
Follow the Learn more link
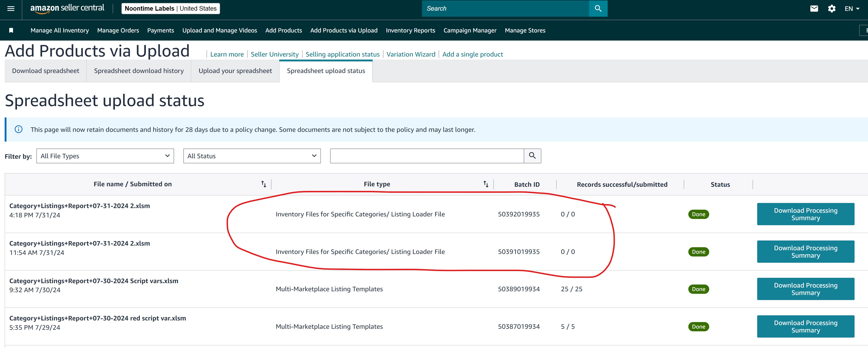[227, 54]
